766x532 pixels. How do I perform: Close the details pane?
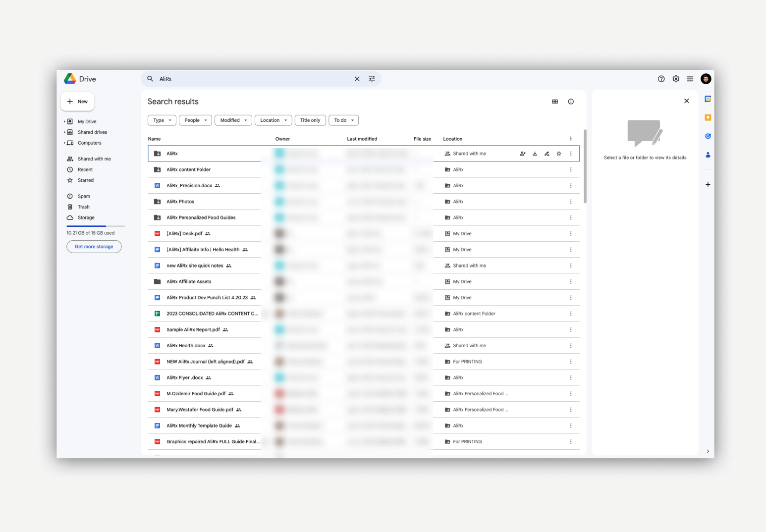(x=686, y=101)
